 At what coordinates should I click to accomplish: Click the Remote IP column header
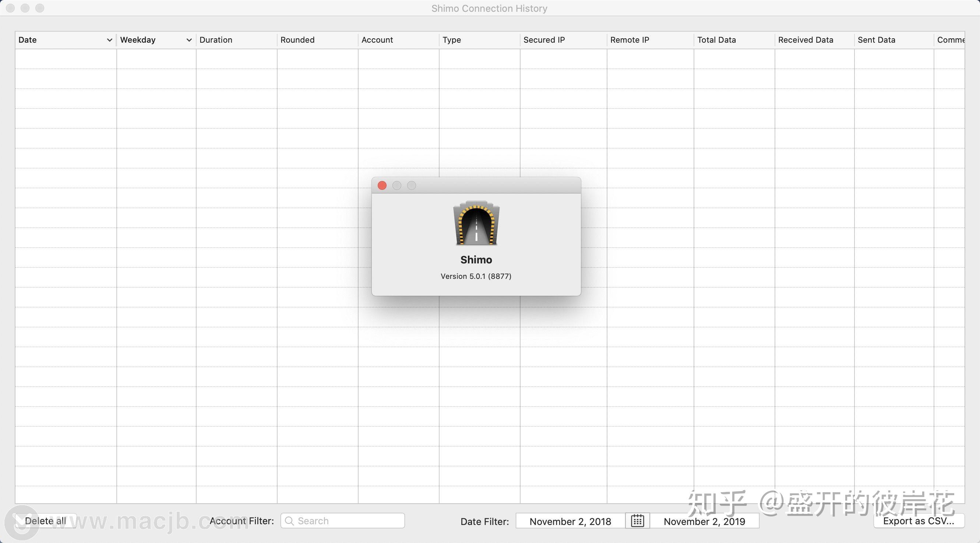click(629, 40)
